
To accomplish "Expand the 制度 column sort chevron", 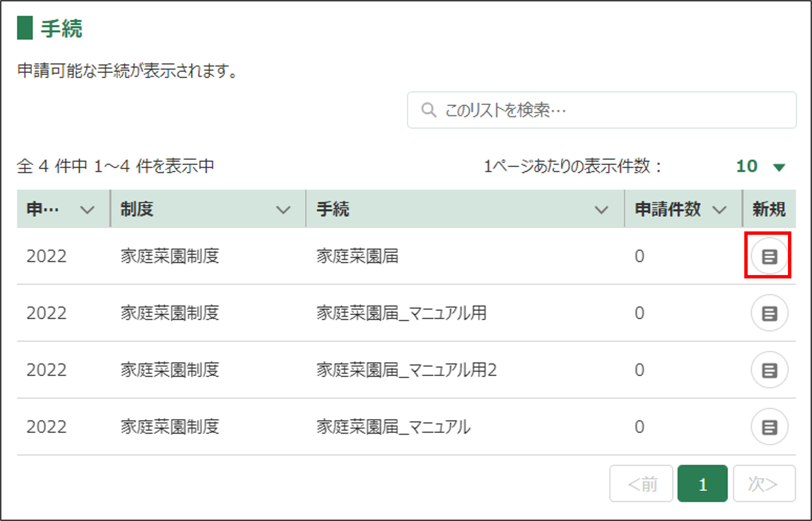I will (283, 210).
